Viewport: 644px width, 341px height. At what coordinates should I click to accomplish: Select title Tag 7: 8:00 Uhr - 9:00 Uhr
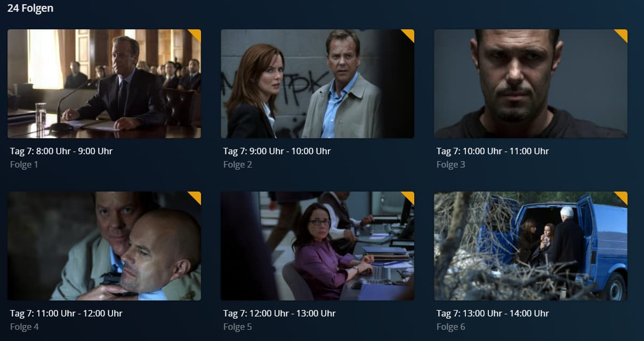(x=61, y=151)
